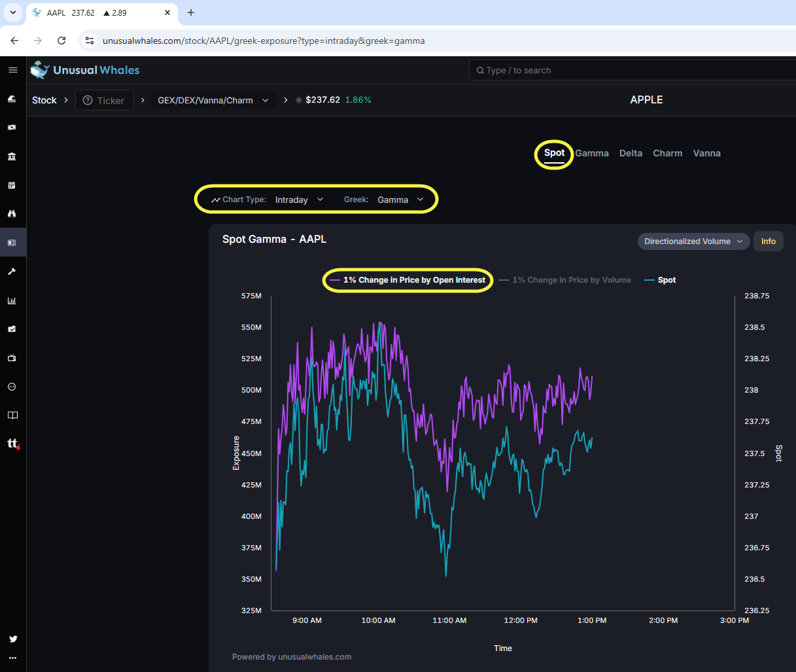
Task: Toggle the Spot series in legend
Action: (x=660, y=280)
